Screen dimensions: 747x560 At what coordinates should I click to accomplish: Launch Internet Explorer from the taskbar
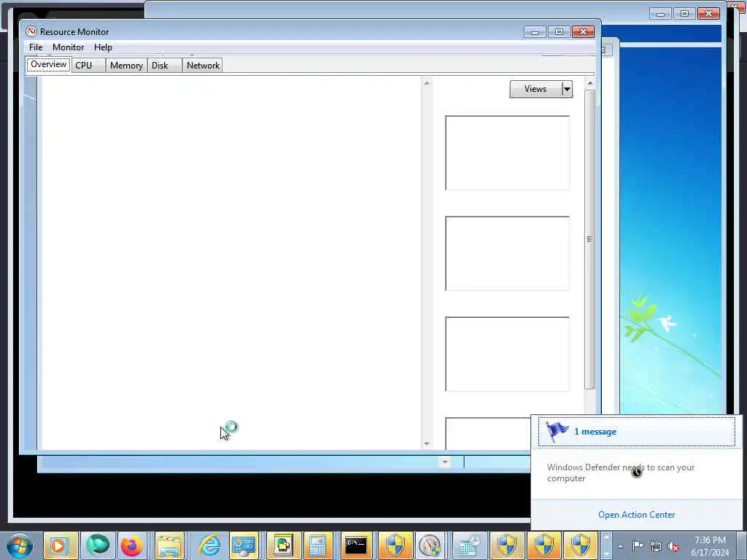209,545
